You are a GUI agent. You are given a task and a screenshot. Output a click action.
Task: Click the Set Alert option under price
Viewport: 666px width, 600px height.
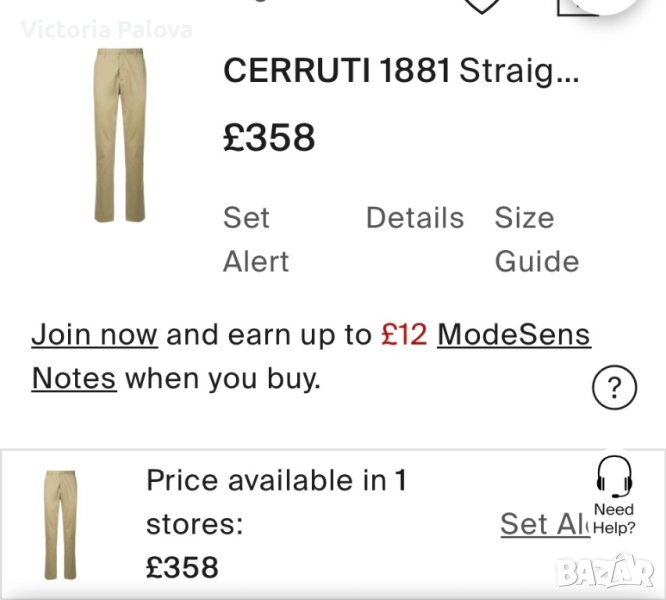pos(255,240)
